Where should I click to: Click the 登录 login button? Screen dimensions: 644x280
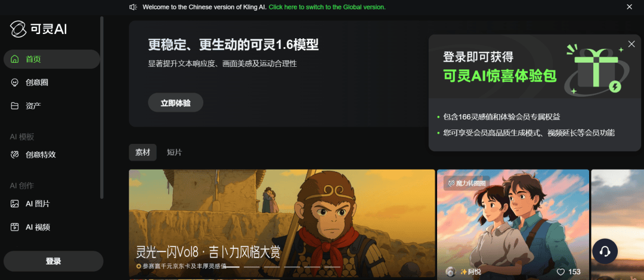(54, 261)
